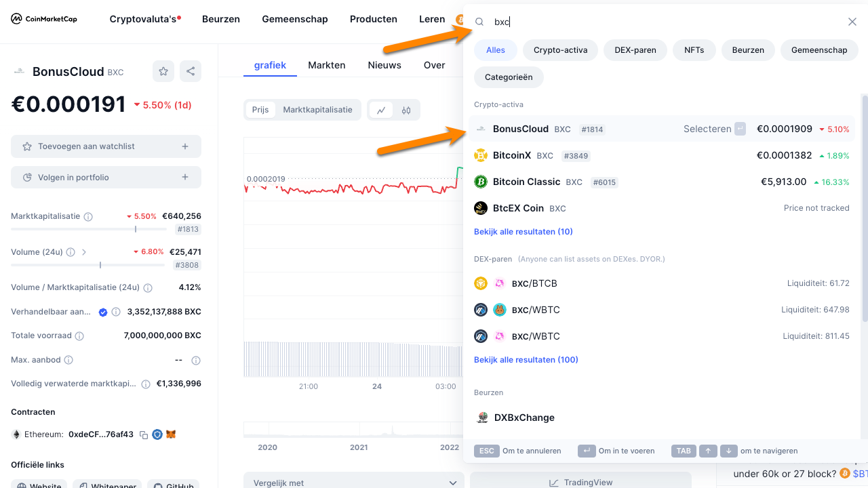Screen dimensions: 868x488
Task: Open the Markten tab
Action: pyautogui.click(x=327, y=65)
